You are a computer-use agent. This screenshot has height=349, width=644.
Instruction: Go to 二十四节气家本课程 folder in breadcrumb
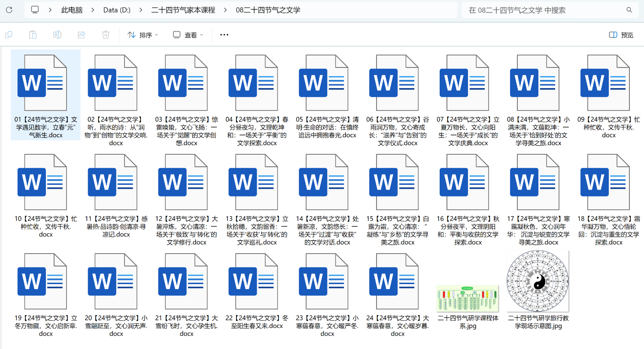pos(183,10)
